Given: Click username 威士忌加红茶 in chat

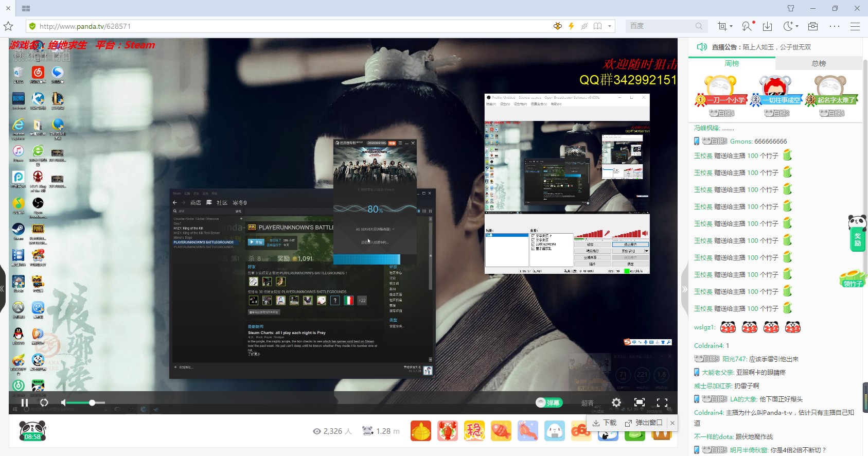Looking at the screenshot, I should pyautogui.click(x=713, y=385).
